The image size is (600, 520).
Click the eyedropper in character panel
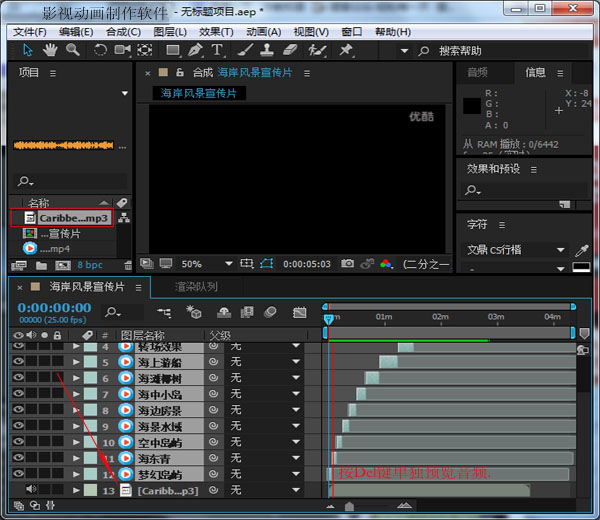click(581, 250)
